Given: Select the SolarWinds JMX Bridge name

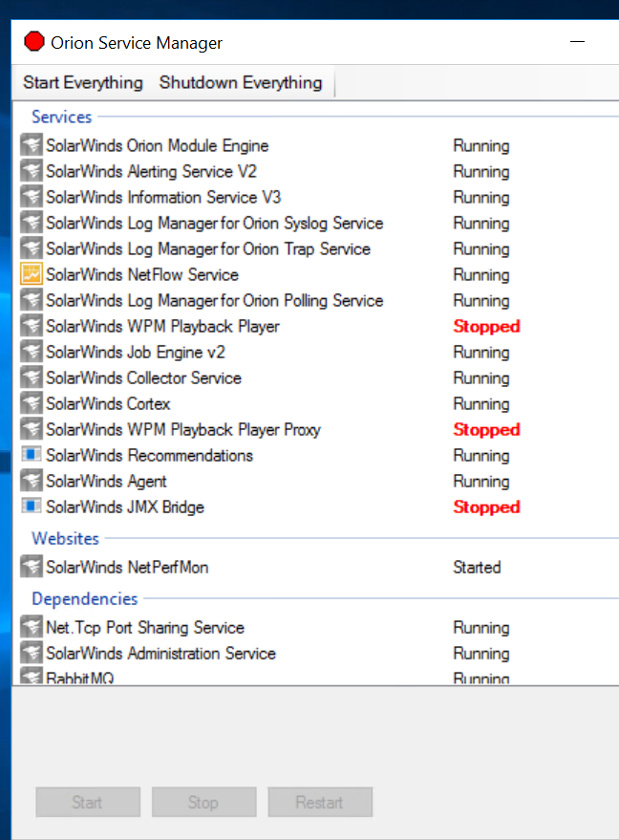Looking at the screenshot, I should (x=125, y=506).
